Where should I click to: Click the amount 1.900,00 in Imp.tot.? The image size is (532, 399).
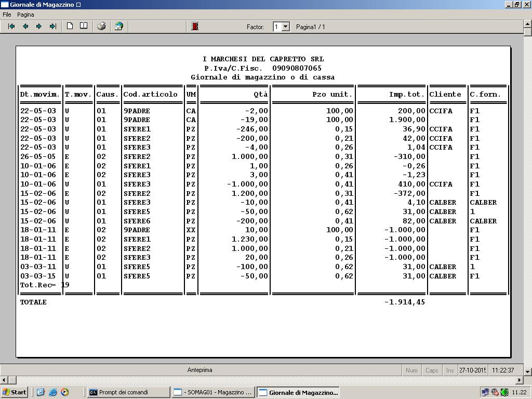tap(407, 120)
